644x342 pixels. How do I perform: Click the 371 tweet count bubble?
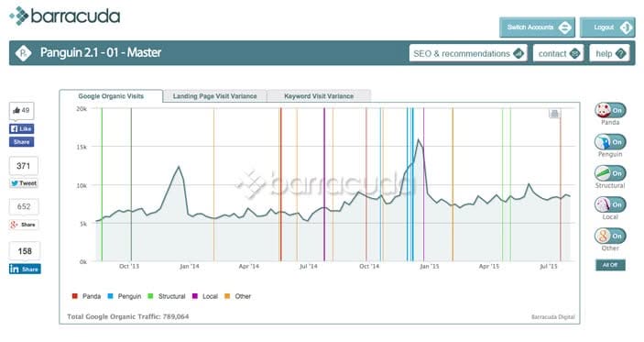click(x=24, y=166)
